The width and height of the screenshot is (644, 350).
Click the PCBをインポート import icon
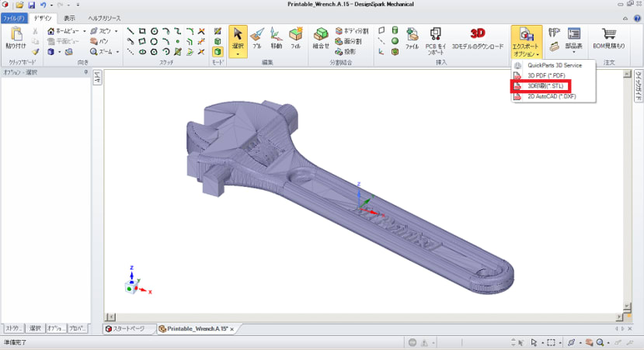click(x=435, y=40)
